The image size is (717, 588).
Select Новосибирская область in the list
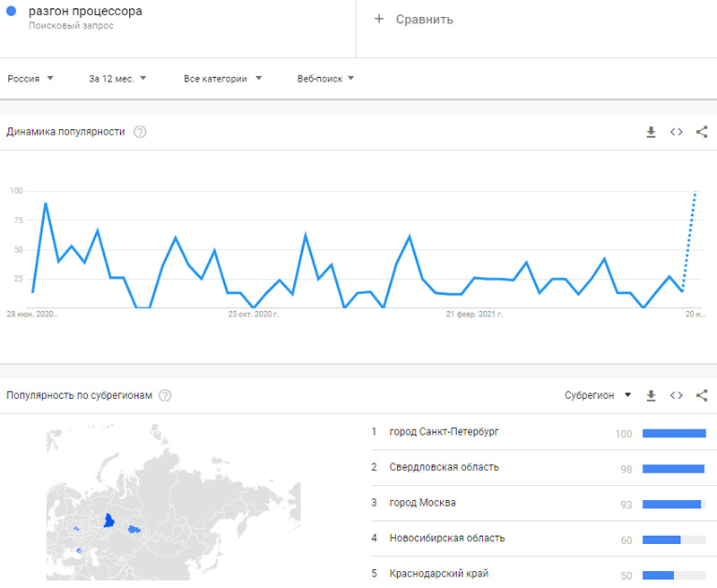click(447, 539)
